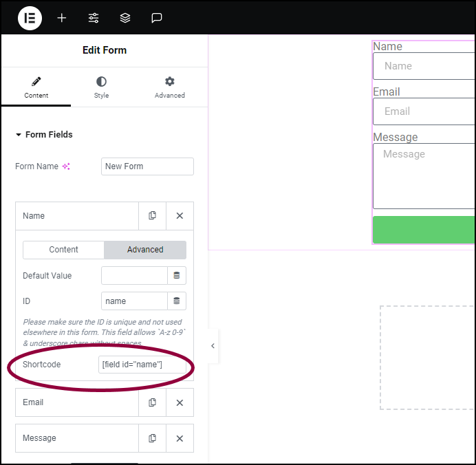Click the Form Name input field
The image size is (476, 465).
pyautogui.click(x=147, y=166)
